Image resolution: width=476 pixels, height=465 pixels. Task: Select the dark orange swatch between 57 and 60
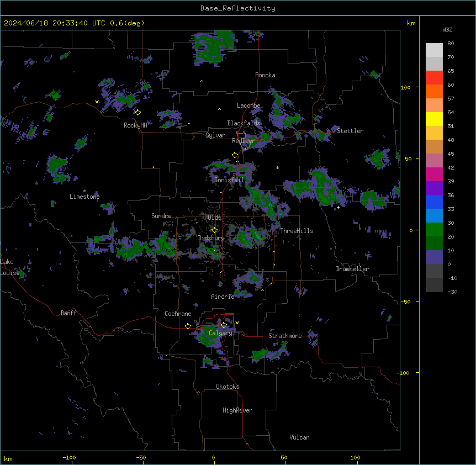coord(434,91)
